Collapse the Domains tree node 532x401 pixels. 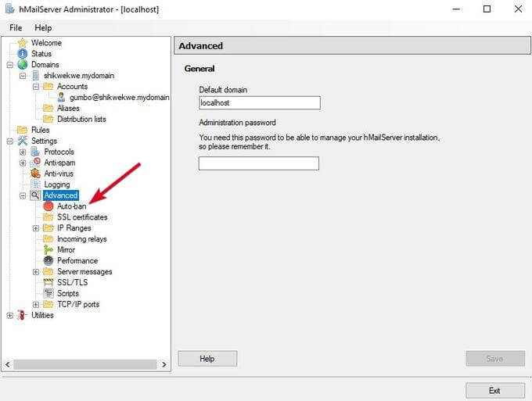(10, 64)
